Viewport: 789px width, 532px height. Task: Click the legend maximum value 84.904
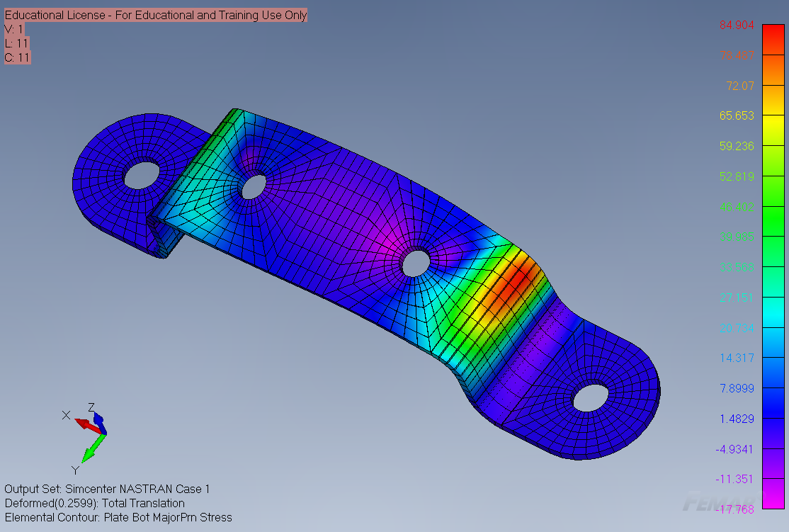pos(737,25)
